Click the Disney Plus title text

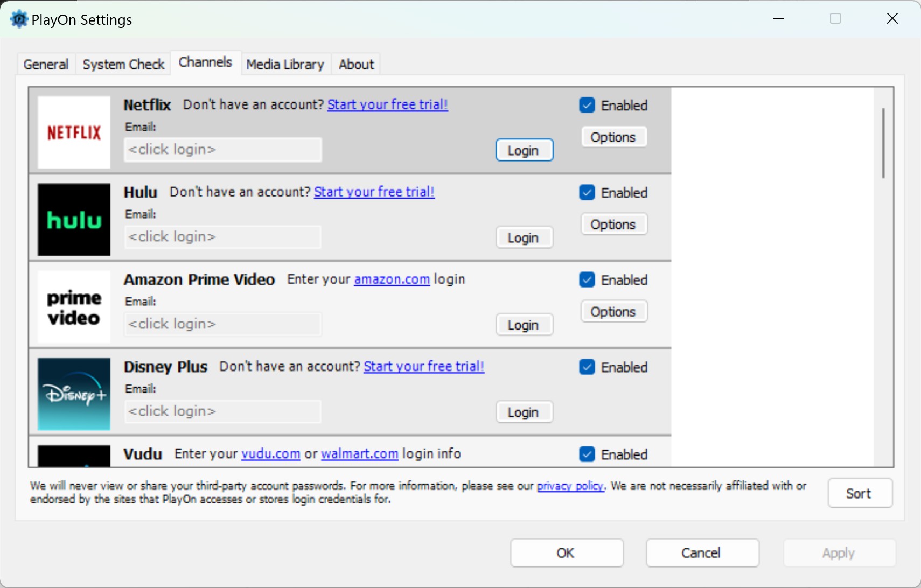pos(165,366)
